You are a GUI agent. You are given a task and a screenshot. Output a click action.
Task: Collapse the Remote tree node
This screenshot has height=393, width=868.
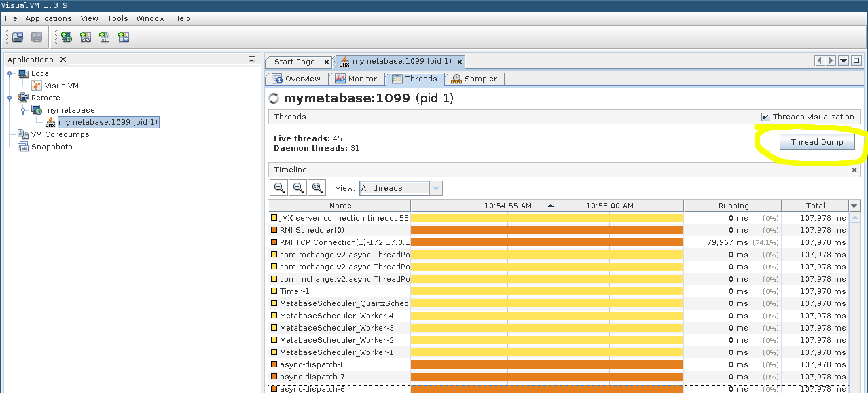pos(10,98)
